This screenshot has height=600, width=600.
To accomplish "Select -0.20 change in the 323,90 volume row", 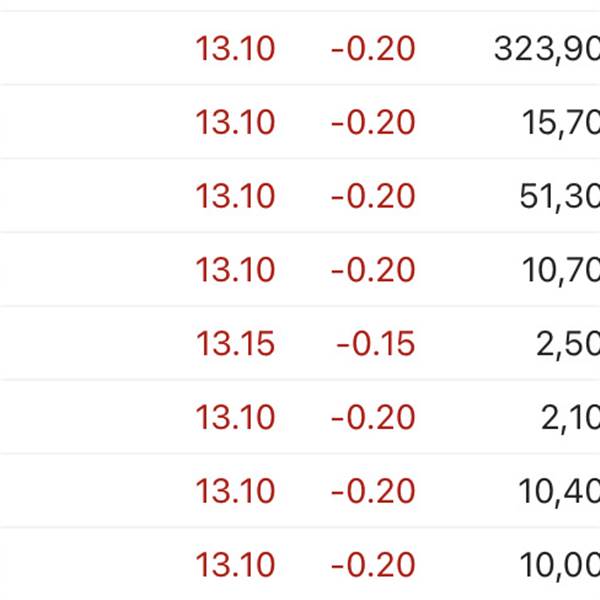I will [x=373, y=49].
